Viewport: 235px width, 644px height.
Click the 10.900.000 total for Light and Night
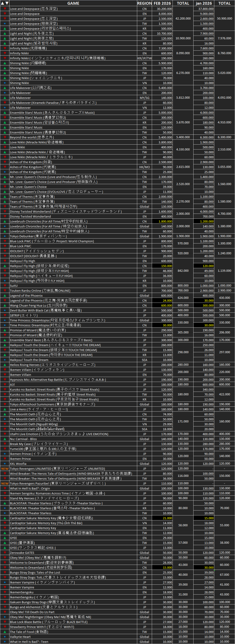point(183,38)
